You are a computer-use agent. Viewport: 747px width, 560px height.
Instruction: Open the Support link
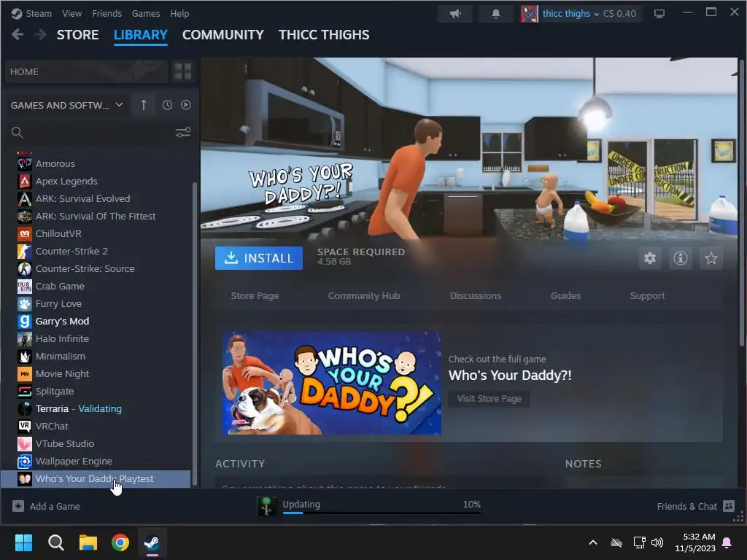point(648,296)
